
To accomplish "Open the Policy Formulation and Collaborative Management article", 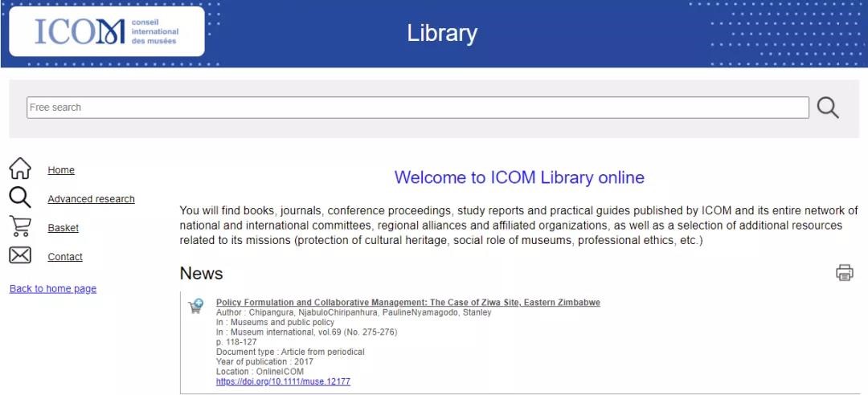I will click(408, 303).
